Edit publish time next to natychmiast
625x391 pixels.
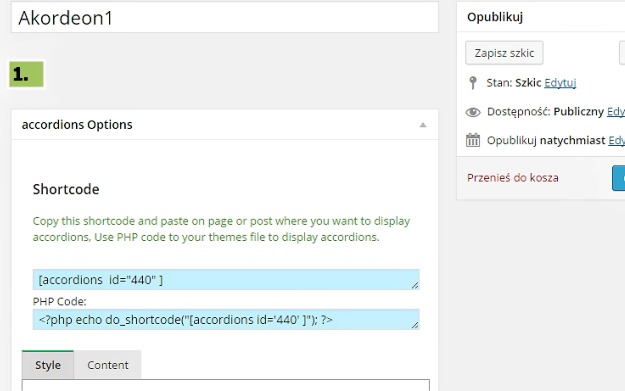pos(616,140)
